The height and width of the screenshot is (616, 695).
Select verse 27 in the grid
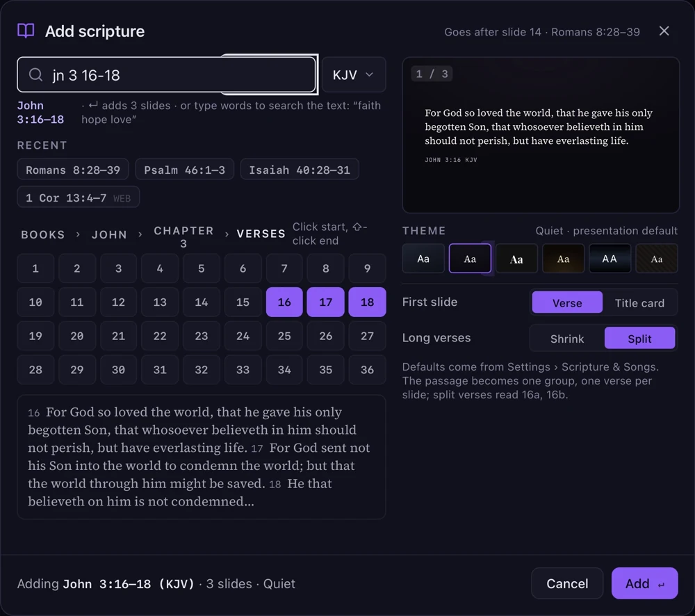[x=367, y=336]
